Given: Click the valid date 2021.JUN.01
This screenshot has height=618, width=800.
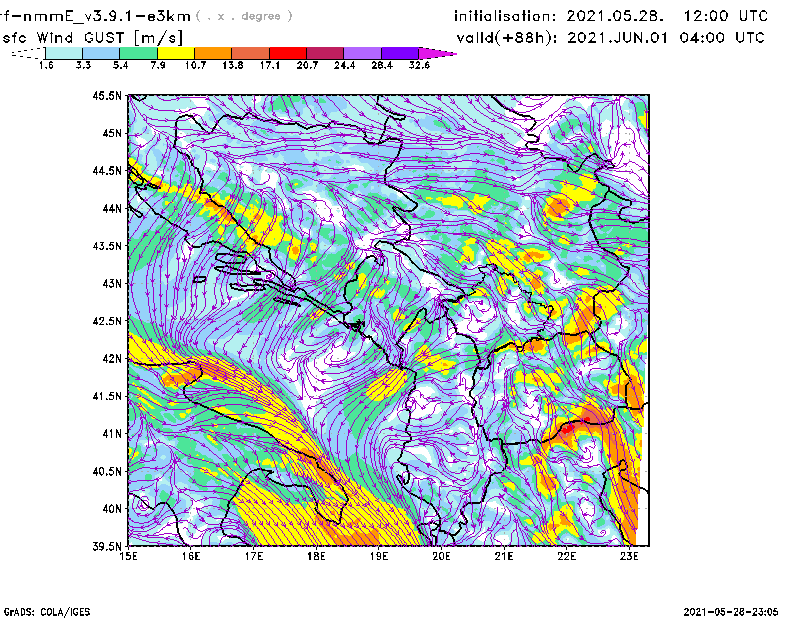Looking at the screenshot, I should click(x=617, y=38).
